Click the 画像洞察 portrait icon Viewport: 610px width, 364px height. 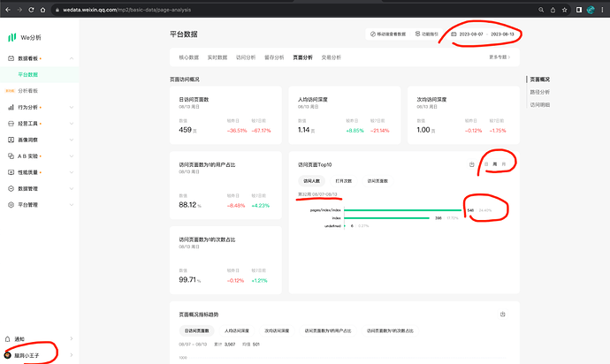11,140
